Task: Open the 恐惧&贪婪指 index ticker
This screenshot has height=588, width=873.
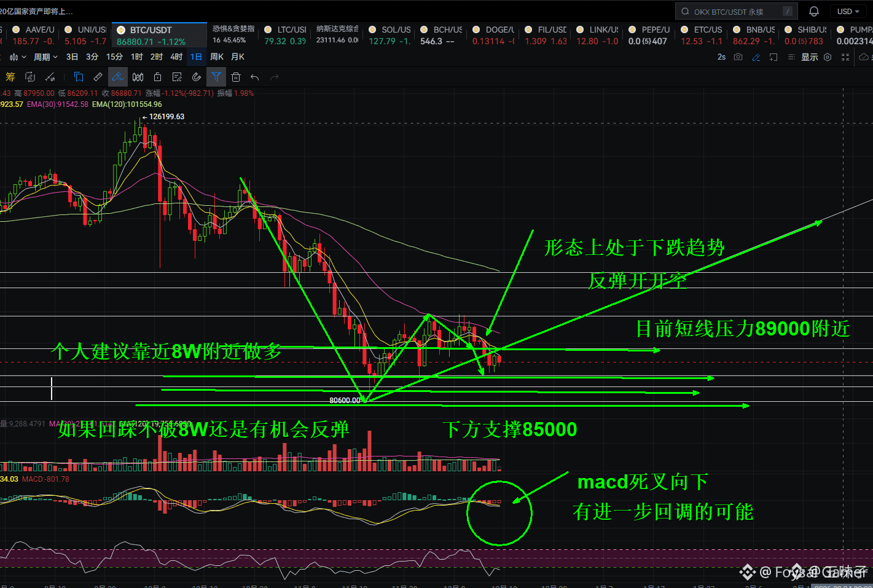Action: pyautogui.click(x=233, y=34)
